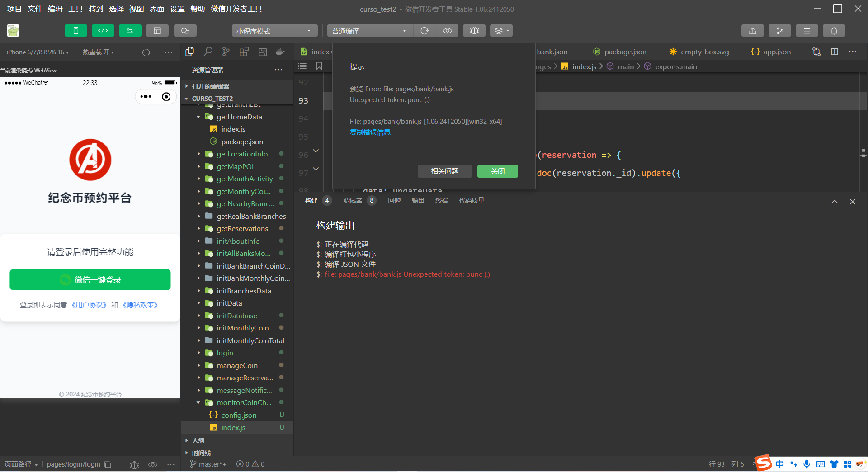Toggle the code editor panel button
The width and height of the screenshot is (868, 472).
[x=103, y=31]
